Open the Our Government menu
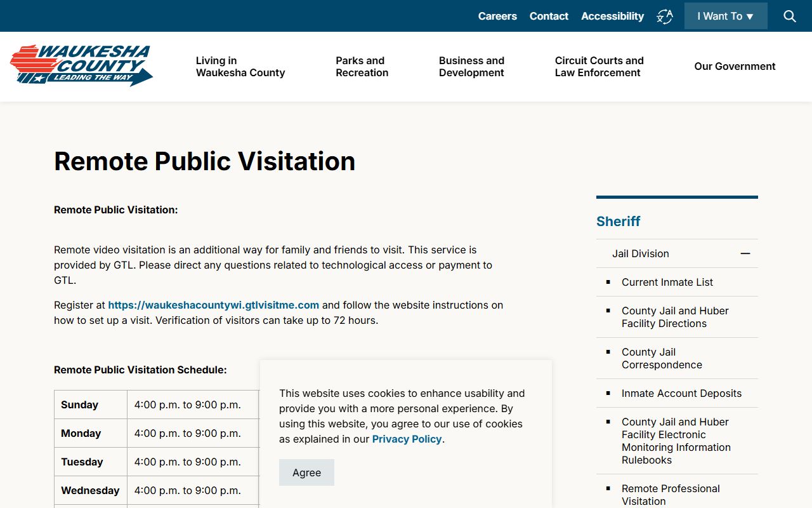The width and height of the screenshot is (812, 508). [x=735, y=67]
